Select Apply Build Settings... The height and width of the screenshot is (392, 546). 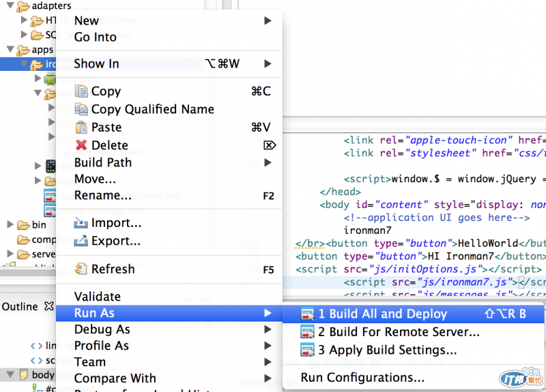(414, 350)
